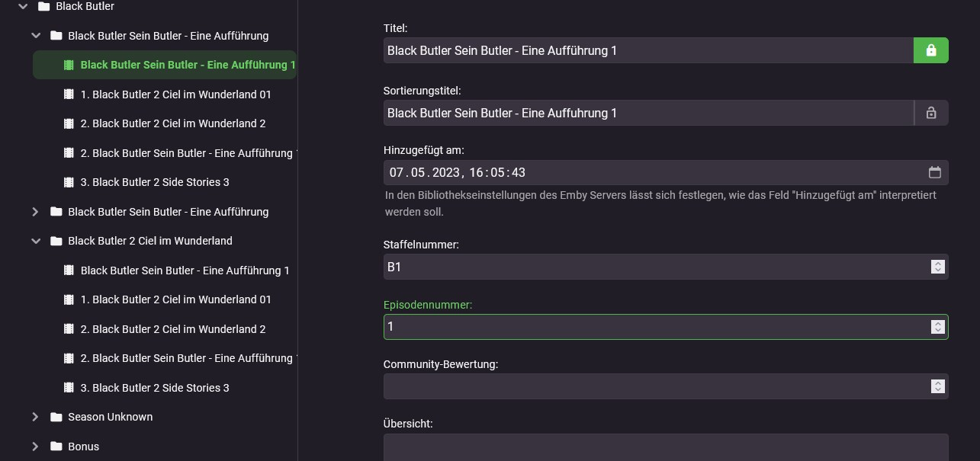Click the Black Butler root folder icon
The height and width of the screenshot is (461, 980).
pos(43,6)
